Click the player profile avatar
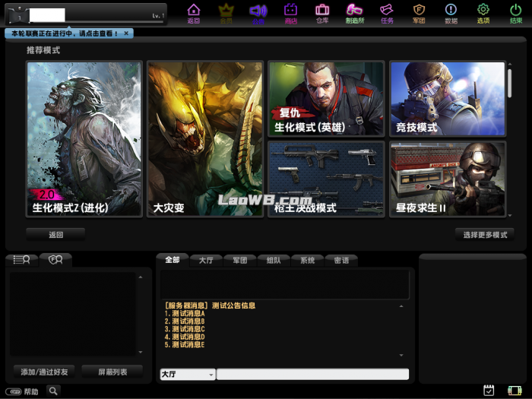This screenshot has width=532, height=399. point(19,15)
